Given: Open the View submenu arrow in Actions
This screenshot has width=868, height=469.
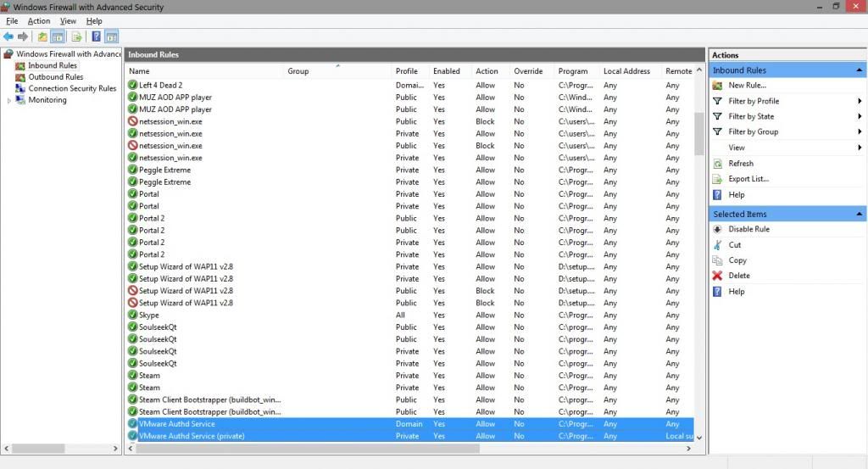Looking at the screenshot, I should point(860,148).
